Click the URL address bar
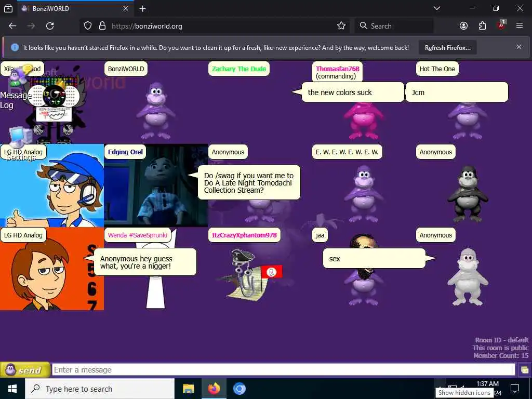The image size is (532, 399). 214,26
